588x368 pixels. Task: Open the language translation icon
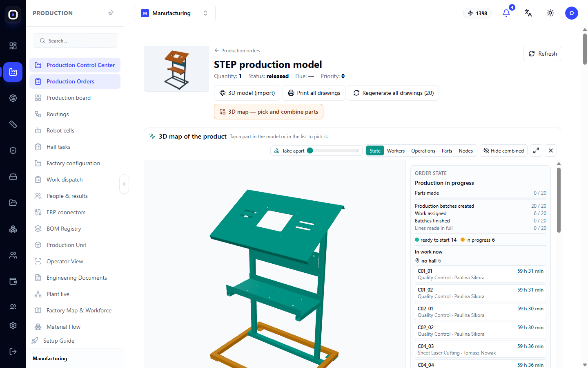click(x=528, y=13)
